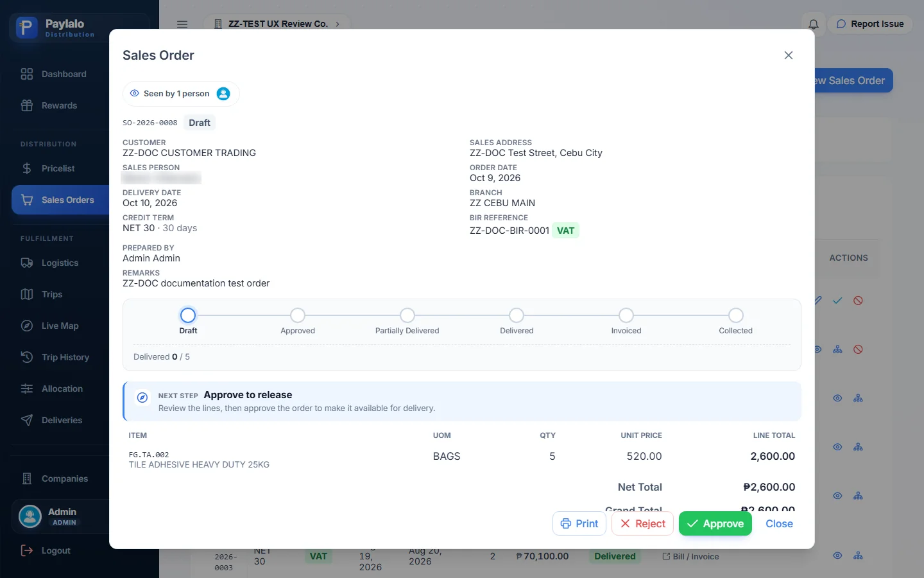Click the Delivered step circle in the progress tracker
Viewport: 924px width, 578px height.
point(517,315)
